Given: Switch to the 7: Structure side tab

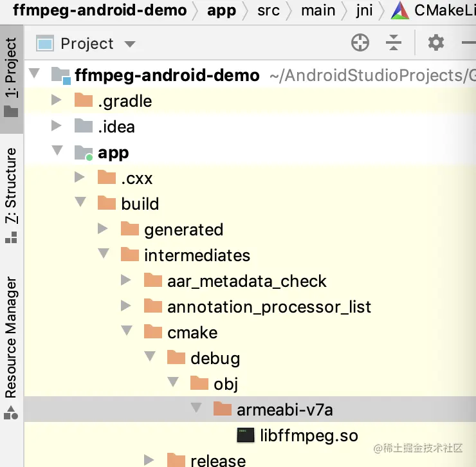Looking at the screenshot, I should (12, 194).
